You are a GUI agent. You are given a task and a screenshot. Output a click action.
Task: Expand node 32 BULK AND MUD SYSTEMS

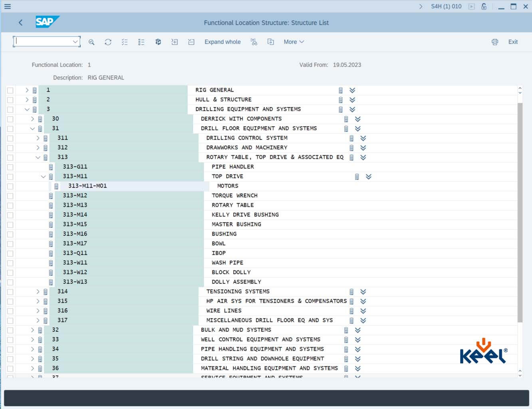(x=32, y=330)
